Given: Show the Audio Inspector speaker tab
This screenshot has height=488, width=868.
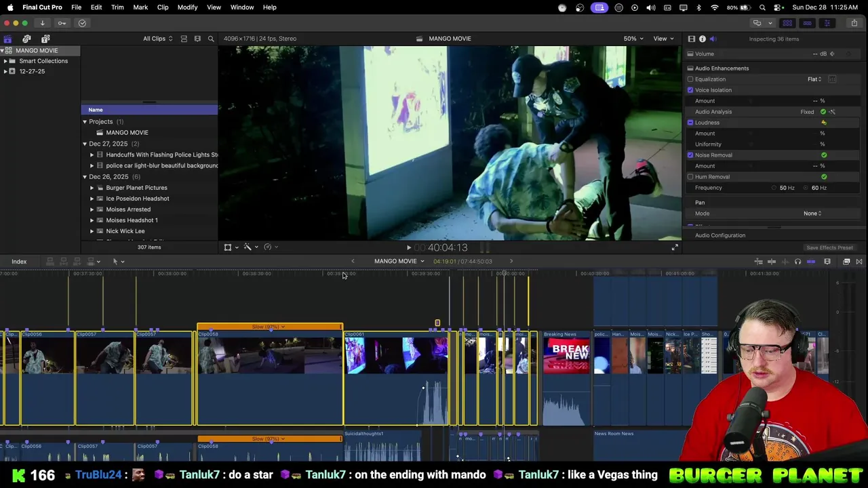Looking at the screenshot, I should 713,39.
